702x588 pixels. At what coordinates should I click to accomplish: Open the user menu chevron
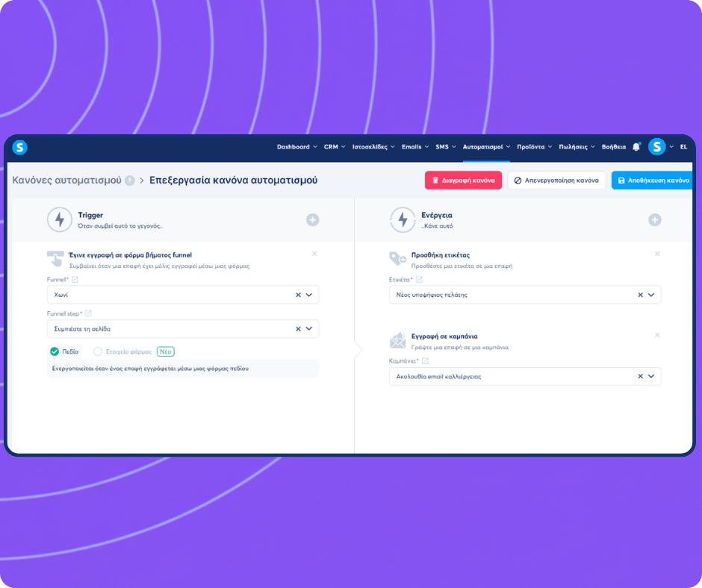coord(671,147)
